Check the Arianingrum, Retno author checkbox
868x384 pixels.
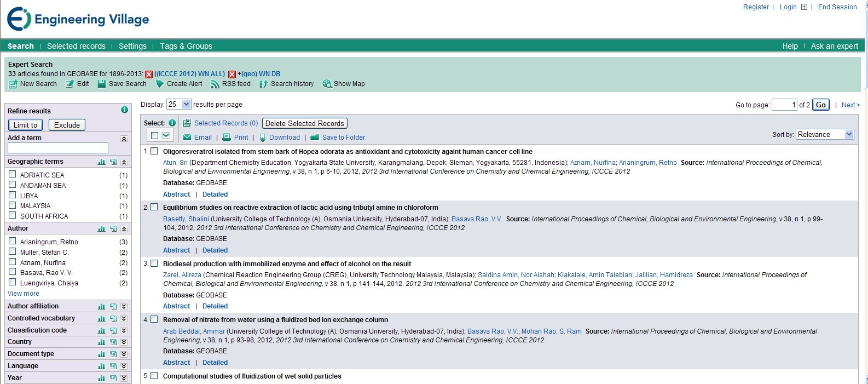click(x=13, y=240)
